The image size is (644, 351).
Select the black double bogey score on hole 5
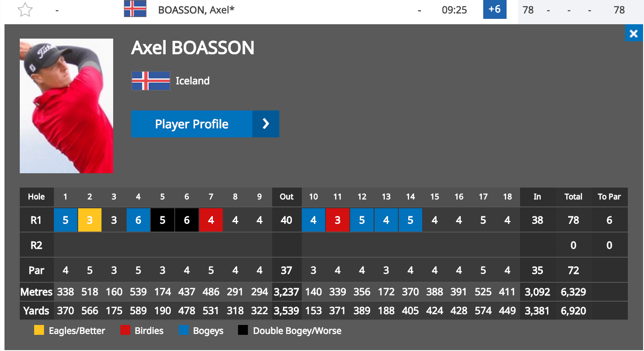163,220
